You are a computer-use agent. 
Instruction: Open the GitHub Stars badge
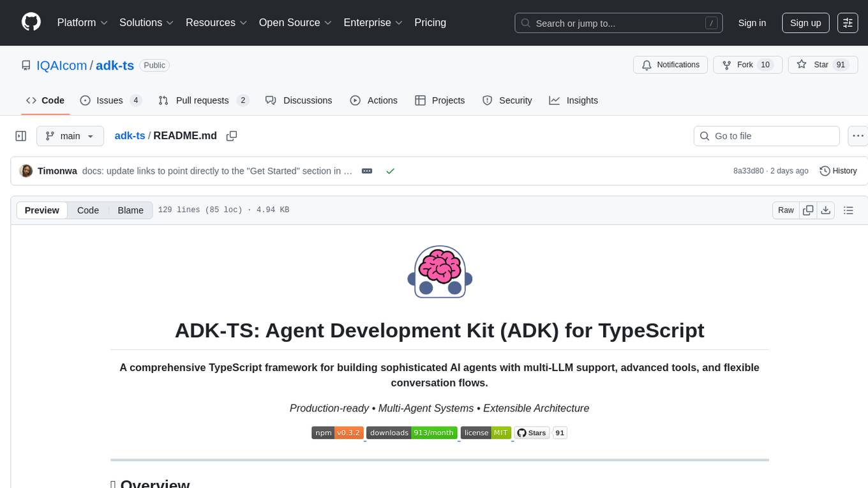541,432
